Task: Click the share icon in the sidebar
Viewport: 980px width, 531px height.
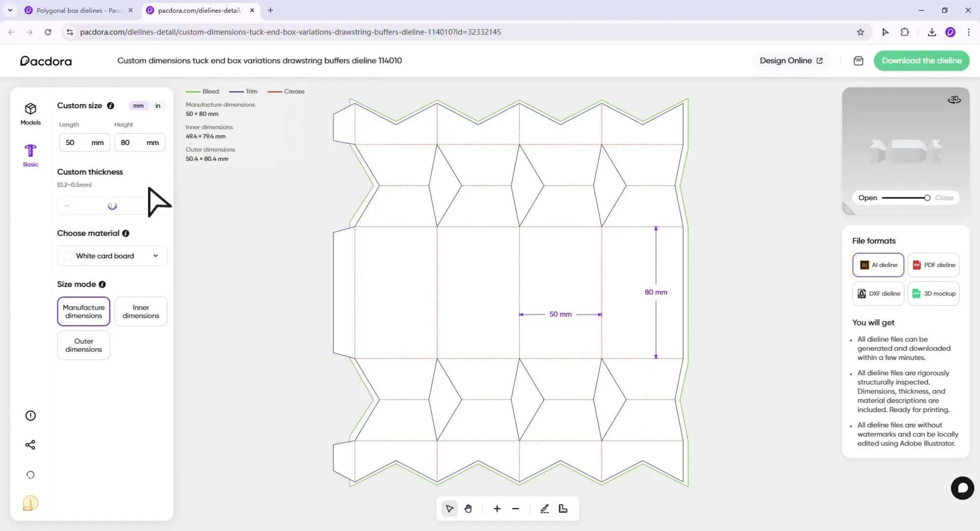Action: tap(30, 444)
